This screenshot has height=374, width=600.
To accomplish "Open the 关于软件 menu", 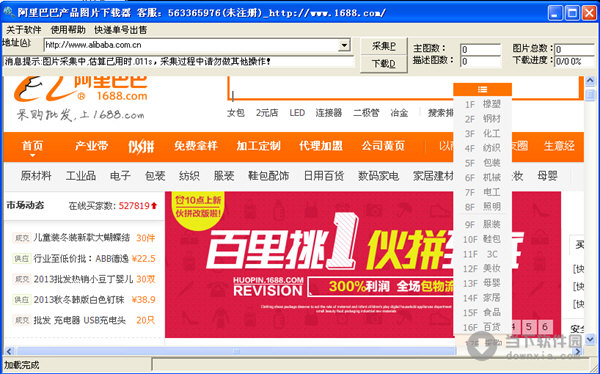I will [x=24, y=30].
